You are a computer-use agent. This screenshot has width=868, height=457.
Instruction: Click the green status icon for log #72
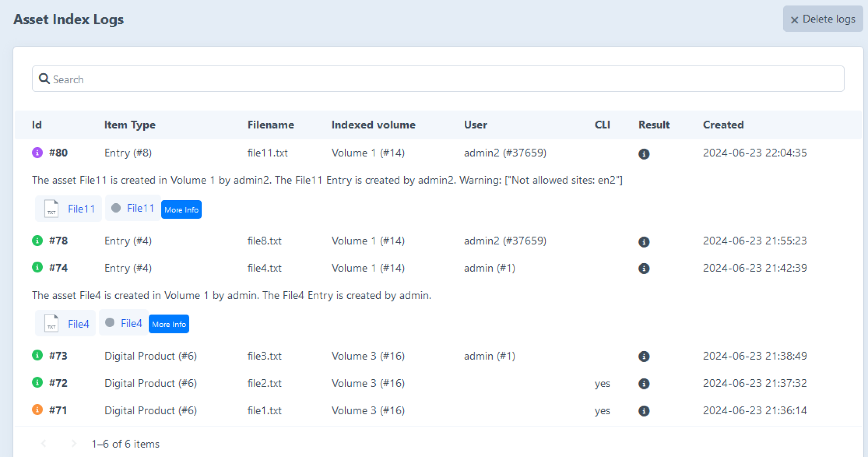(37, 382)
